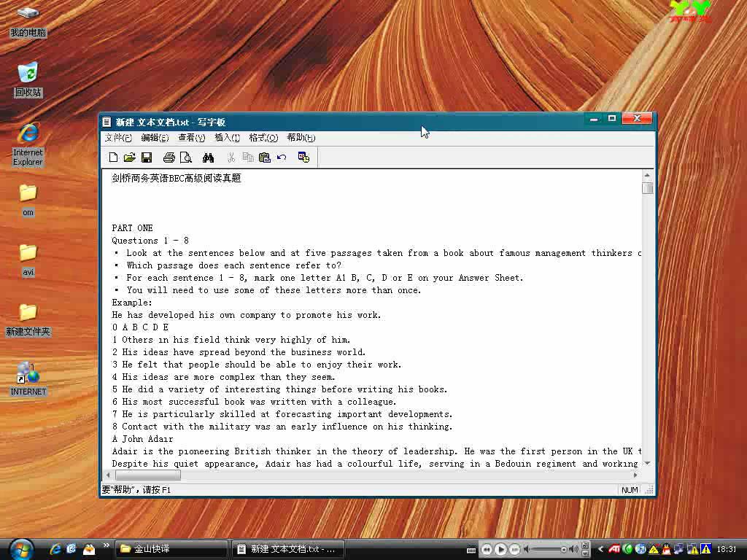Click the heading 剑桥商务英语BEC高级阅读真题
Screen dimensions: 747x560
coord(177,179)
